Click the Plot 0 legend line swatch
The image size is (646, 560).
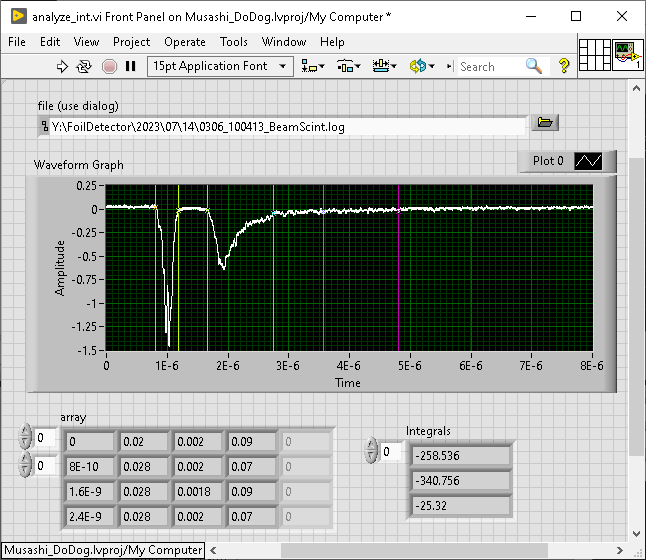pos(588,161)
